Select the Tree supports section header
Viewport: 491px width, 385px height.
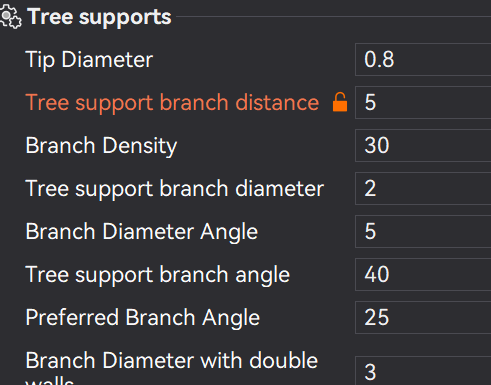point(99,17)
